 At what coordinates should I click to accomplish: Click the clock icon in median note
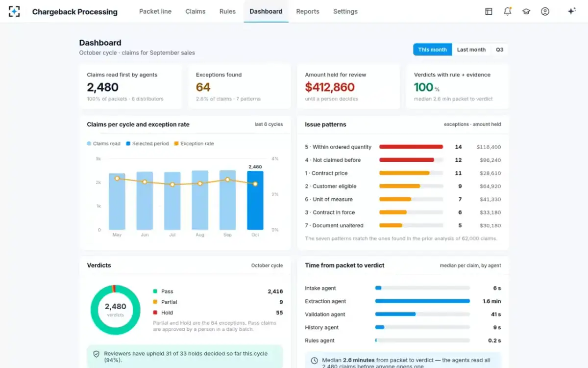[314, 361]
